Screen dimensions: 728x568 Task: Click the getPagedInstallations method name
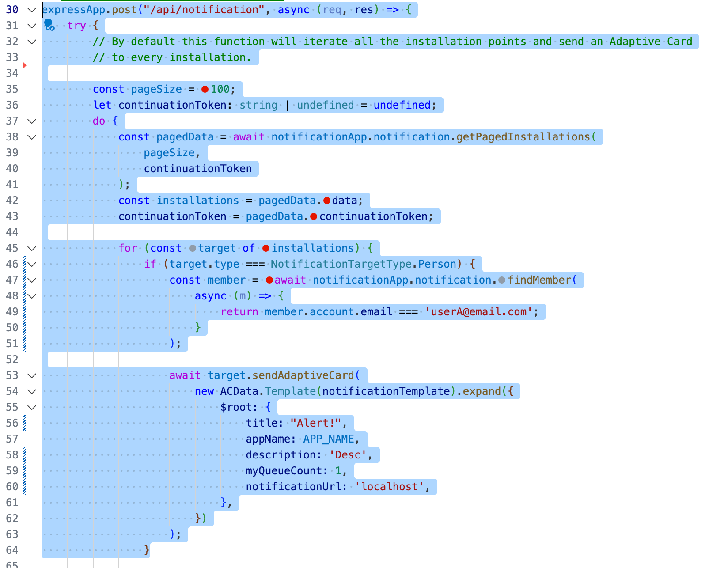(x=523, y=137)
